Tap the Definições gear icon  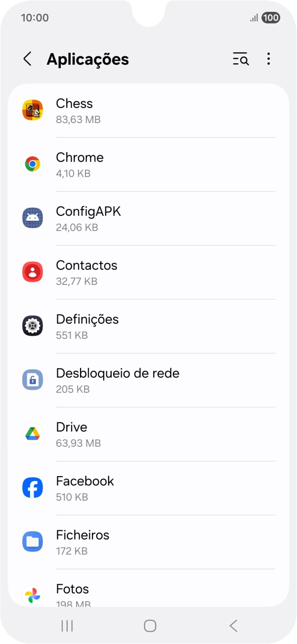click(33, 325)
